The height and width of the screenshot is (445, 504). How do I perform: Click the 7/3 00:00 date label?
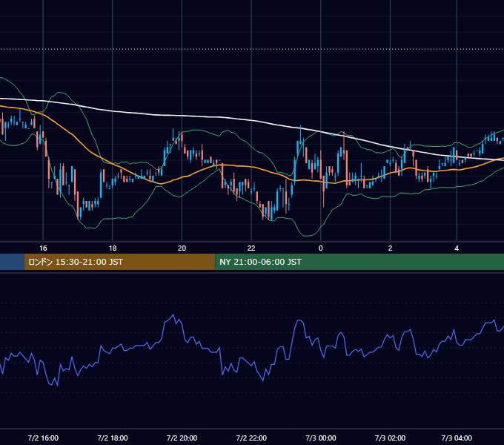click(x=320, y=438)
